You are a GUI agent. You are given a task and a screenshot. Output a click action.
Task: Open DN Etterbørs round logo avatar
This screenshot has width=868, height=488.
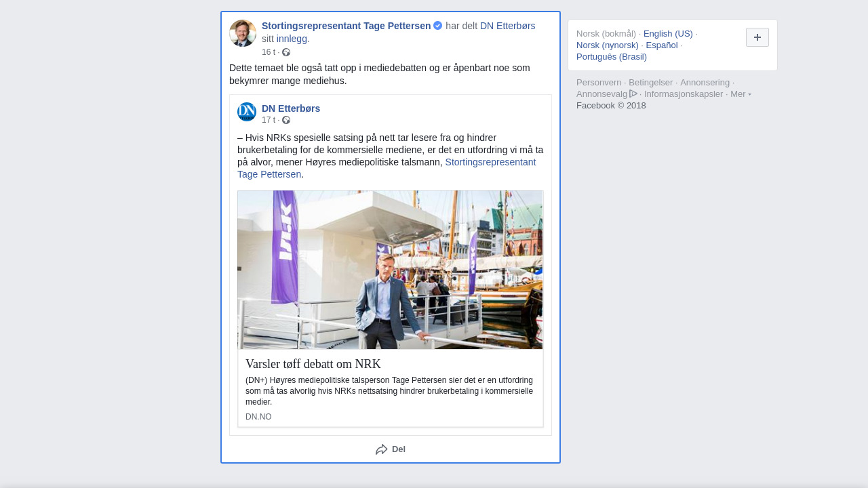247,112
